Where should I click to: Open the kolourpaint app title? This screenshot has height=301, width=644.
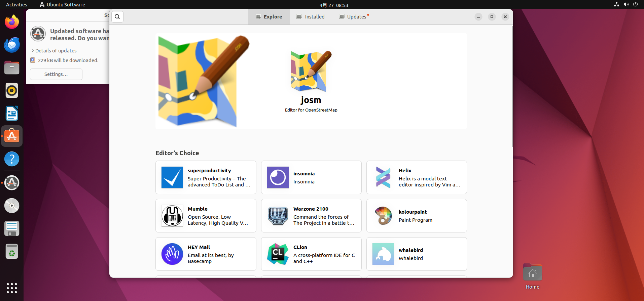click(x=413, y=212)
